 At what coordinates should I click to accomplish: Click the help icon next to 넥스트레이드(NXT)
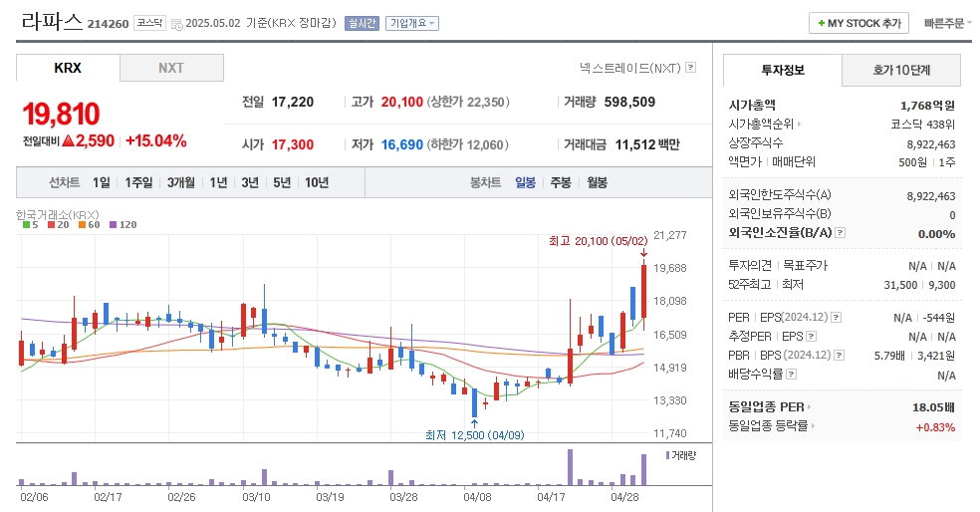click(690, 68)
